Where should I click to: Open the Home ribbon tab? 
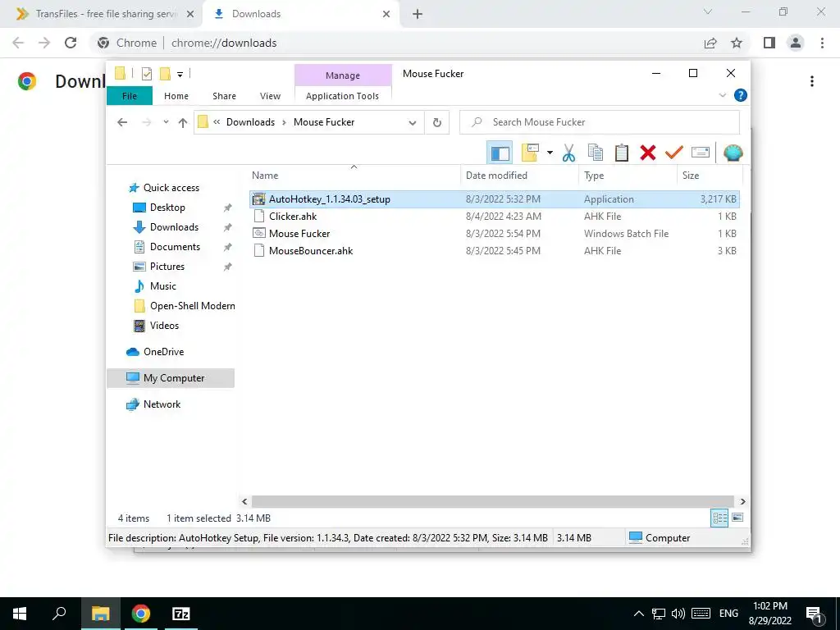[176, 96]
